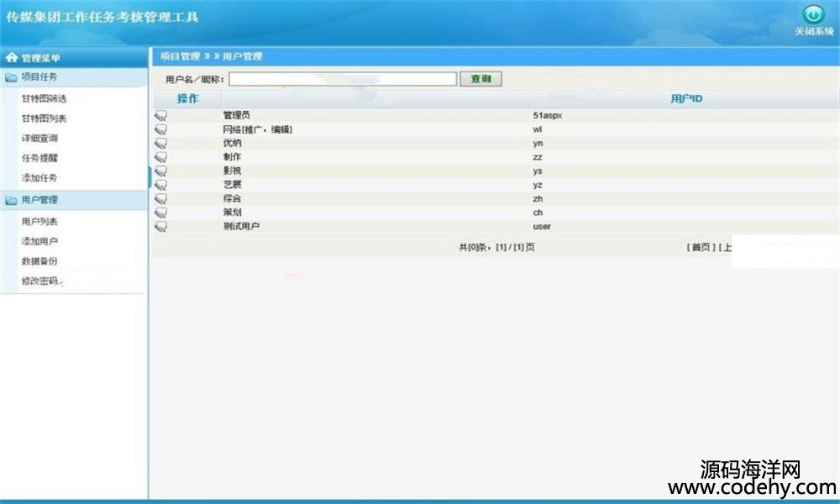Click the home icon beside 管理菜单
This screenshot has height=504, width=840.
(x=12, y=58)
